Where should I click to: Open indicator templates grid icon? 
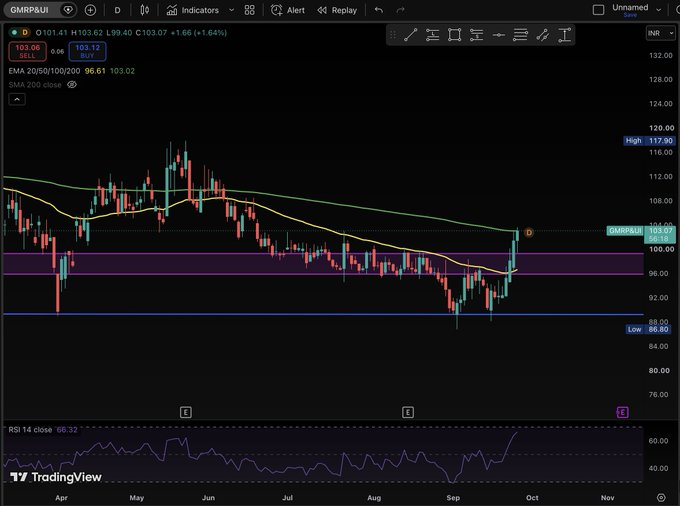[x=249, y=10]
